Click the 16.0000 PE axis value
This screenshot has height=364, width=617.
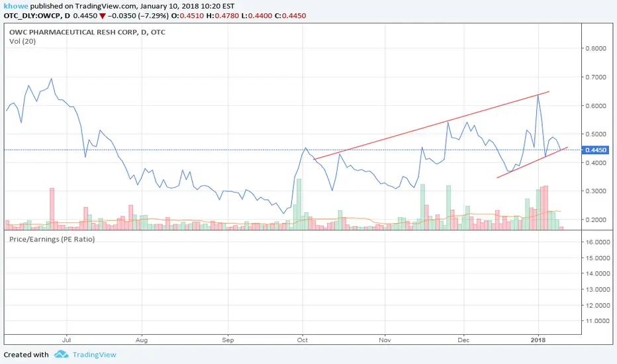597,242
